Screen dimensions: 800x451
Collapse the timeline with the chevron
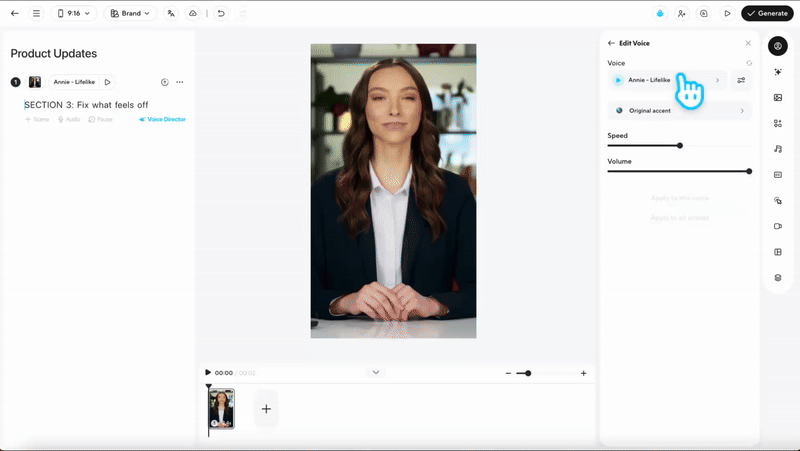tap(376, 372)
